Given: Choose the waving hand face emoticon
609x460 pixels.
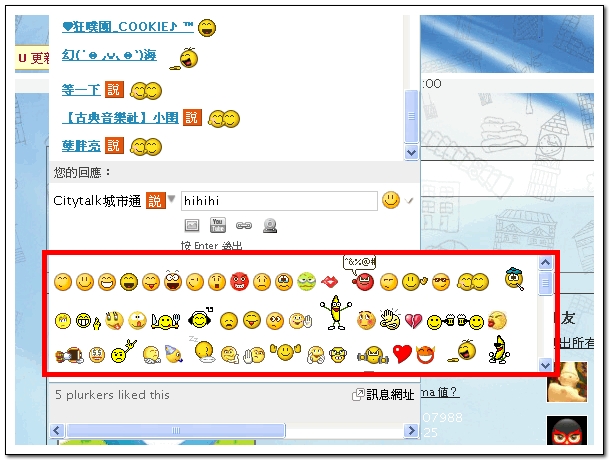Looking at the screenshot, I should pos(301,321).
